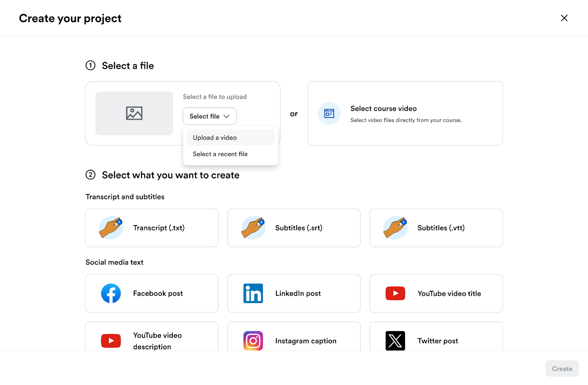Select the Subtitles (.vtt) option card
The height and width of the screenshot is (385, 588).
[x=436, y=228]
